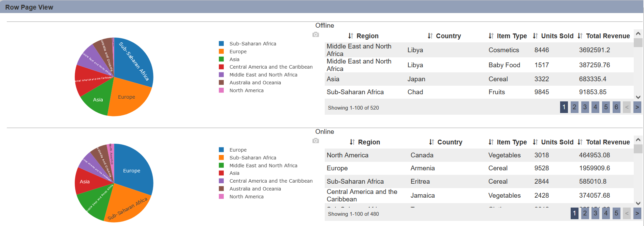
Task: Go to page 5 of Offline table
Action: click(606, 107)
